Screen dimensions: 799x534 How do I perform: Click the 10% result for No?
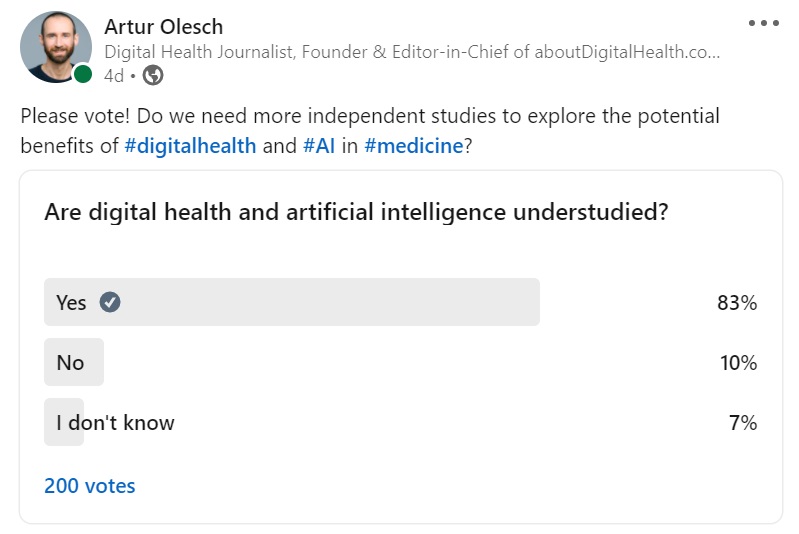tap(738, 363)
